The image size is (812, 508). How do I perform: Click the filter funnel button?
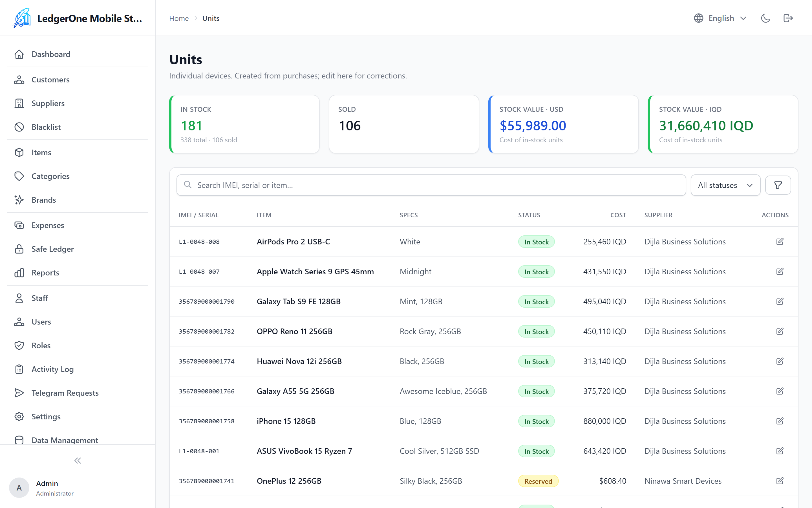(x=778, y=185)
